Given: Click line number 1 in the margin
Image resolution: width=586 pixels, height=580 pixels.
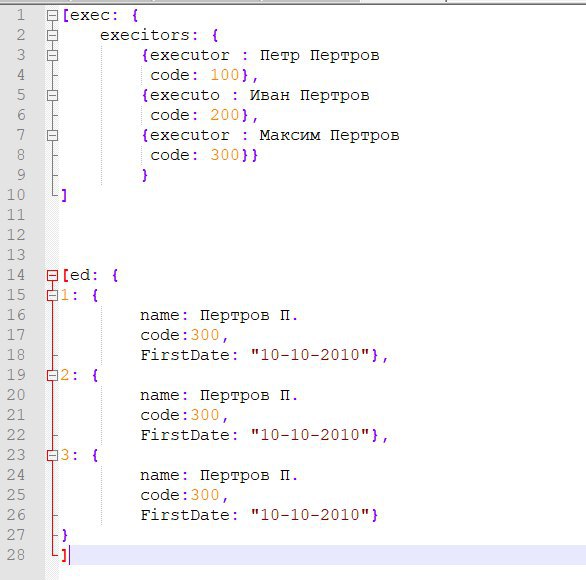Looking at the screenshot, I should [x=21, y=15].
